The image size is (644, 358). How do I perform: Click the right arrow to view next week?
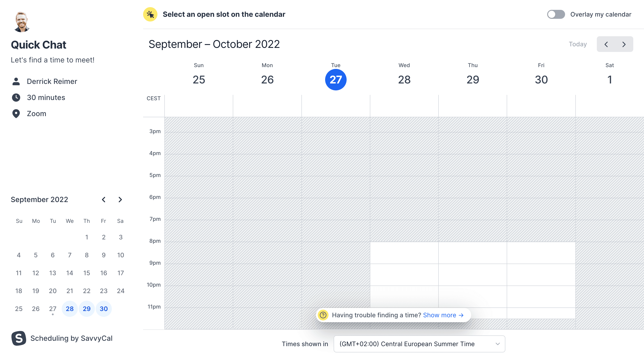click(623, 44)
